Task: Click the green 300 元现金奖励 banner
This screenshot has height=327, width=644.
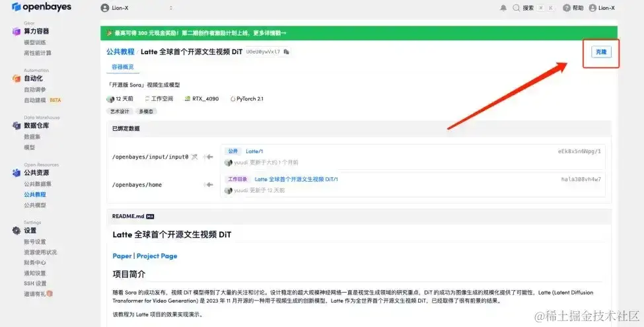Action: [x=359, y=33]
